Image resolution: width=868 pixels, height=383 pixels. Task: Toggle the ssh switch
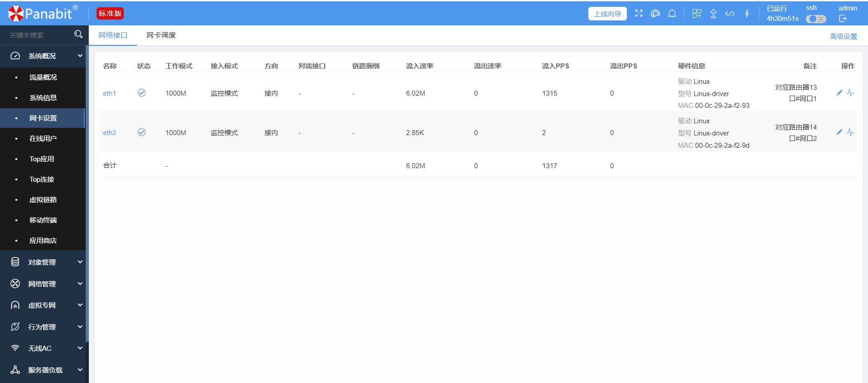click(x=815, y=19)
